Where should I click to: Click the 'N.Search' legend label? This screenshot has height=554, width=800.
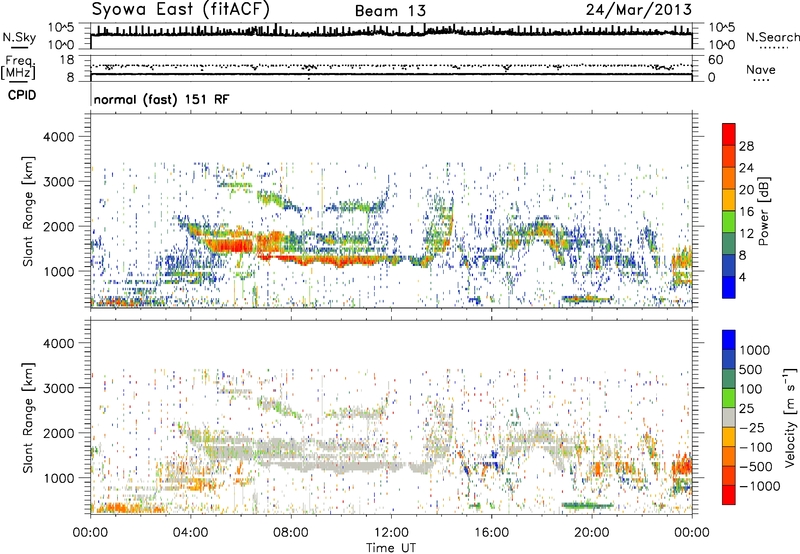tap(772, 37)
